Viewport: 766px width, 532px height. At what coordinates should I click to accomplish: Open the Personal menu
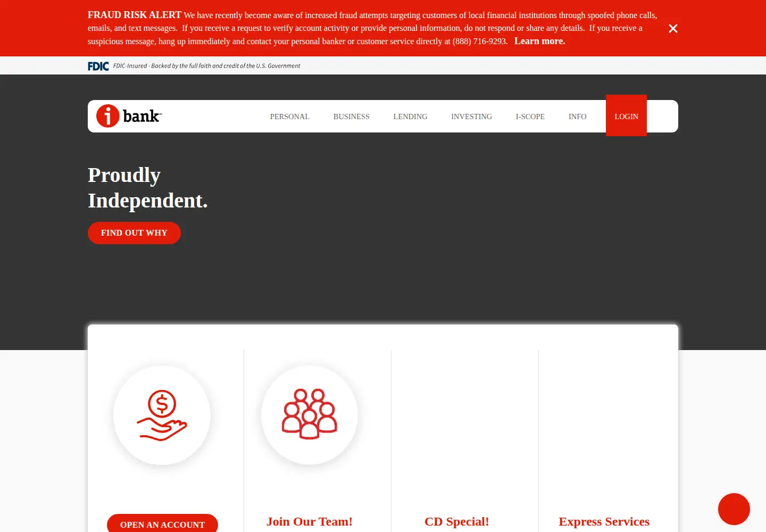coord(289,117)
